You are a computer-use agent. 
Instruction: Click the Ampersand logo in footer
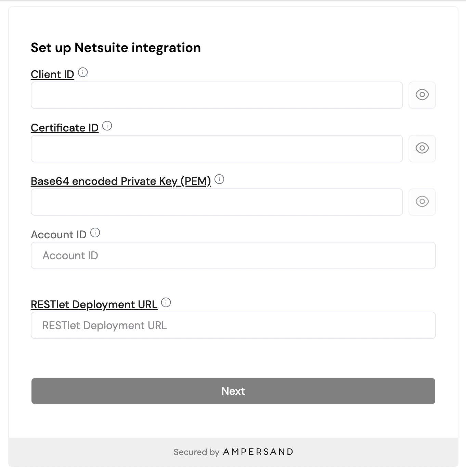click(258, 452)
